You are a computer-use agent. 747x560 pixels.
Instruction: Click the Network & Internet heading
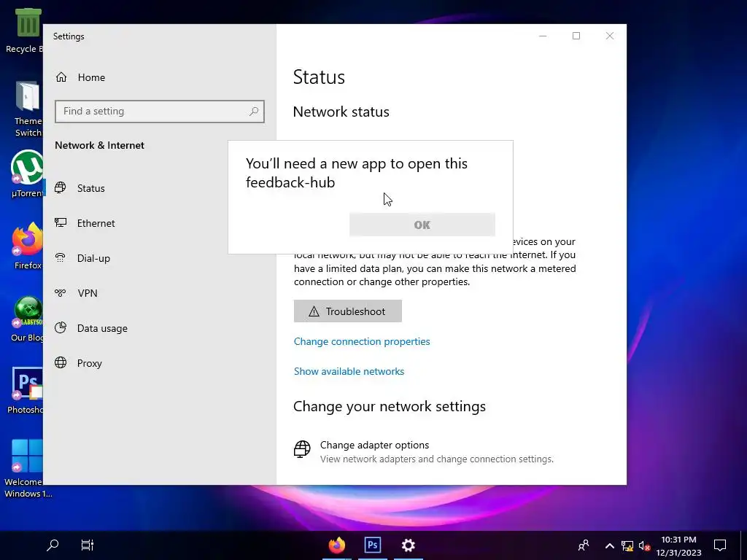pyautogui.click(x=99, y=145)
